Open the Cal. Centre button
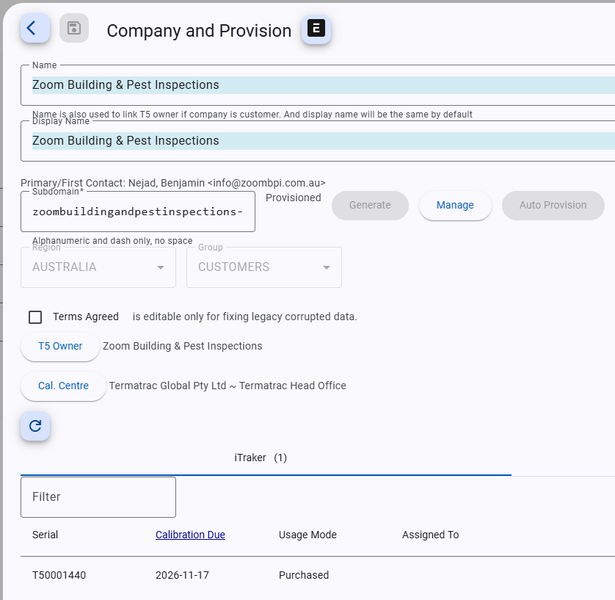Image resolution: width=615 pixels, height=600 pixels. click(x=63, y=386)
